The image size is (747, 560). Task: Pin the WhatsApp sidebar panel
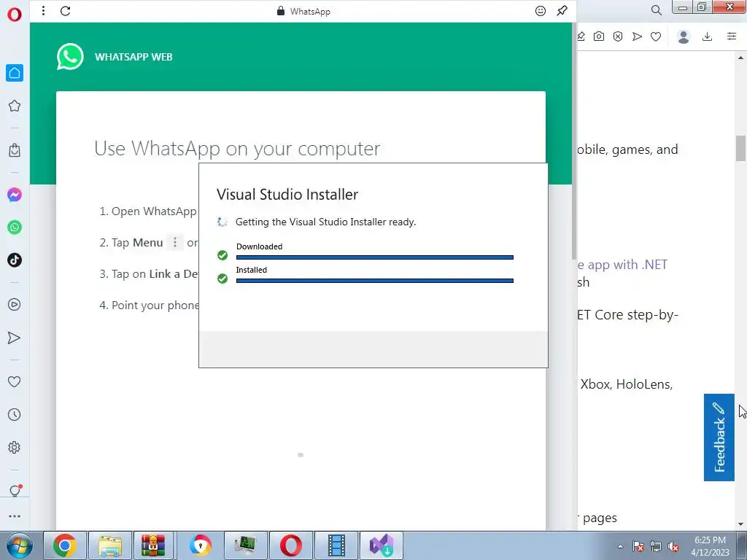tap(562, 11)
